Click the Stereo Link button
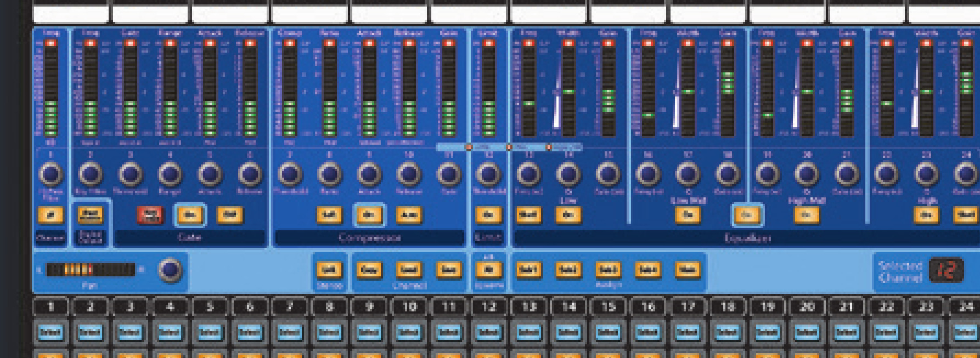This screenshot has width=980, height=358. tap(329, 270)
